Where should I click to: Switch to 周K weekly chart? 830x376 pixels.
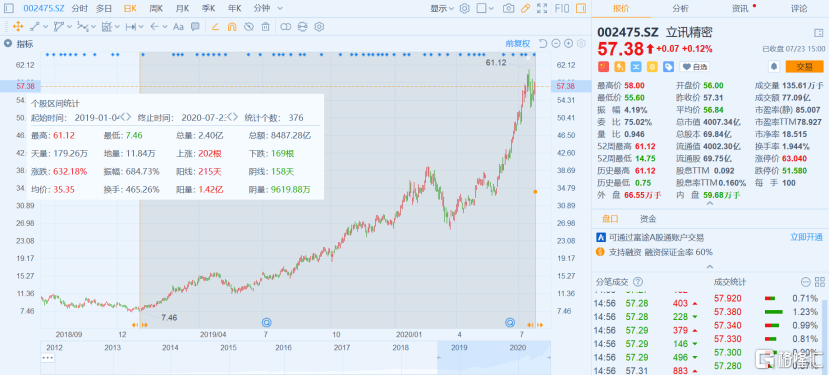156,8
